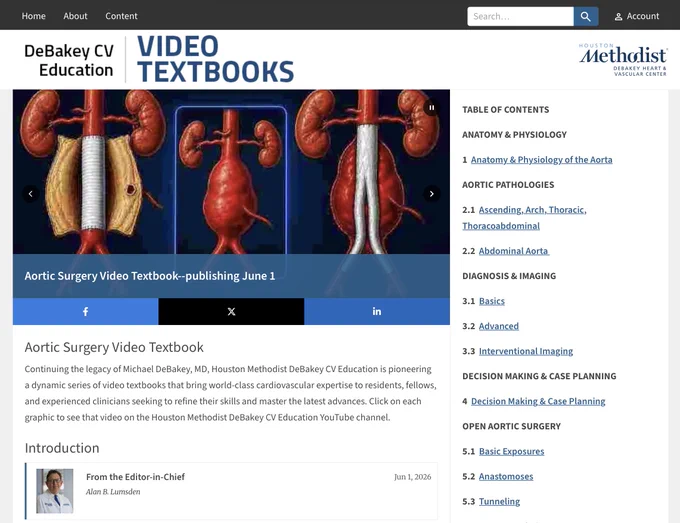Viewport: 680px width, 523px height.
Task: Go to next carousel slide
Action: [432, 193]
